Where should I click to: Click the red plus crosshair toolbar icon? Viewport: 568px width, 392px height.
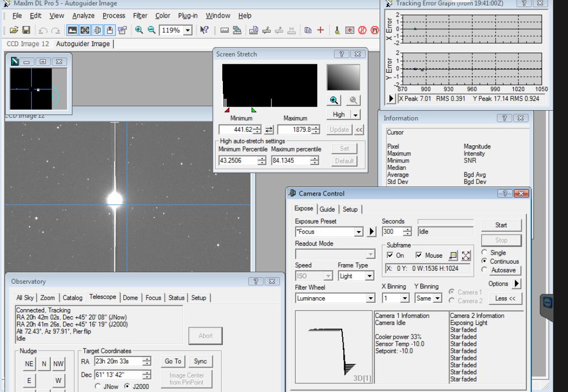(x=320, y=30)
